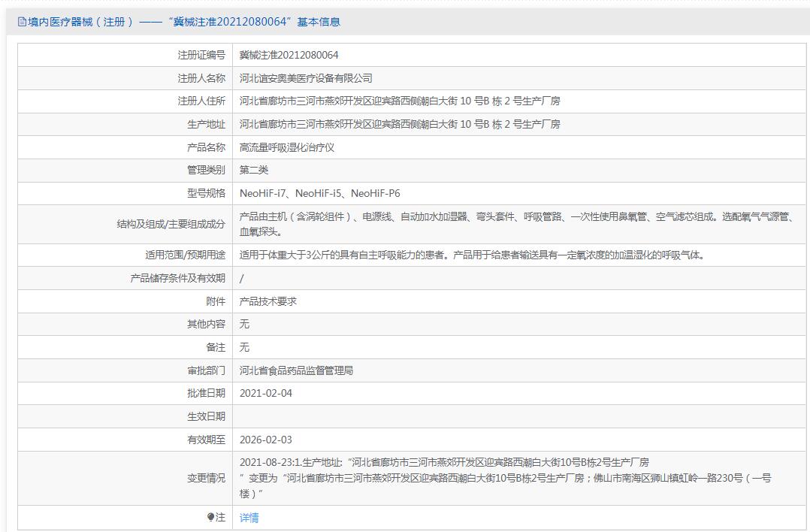Select the registration number 冀械注准20212080064 value
Viewport: 810px width, 532px height.
[x=289, y=55]
